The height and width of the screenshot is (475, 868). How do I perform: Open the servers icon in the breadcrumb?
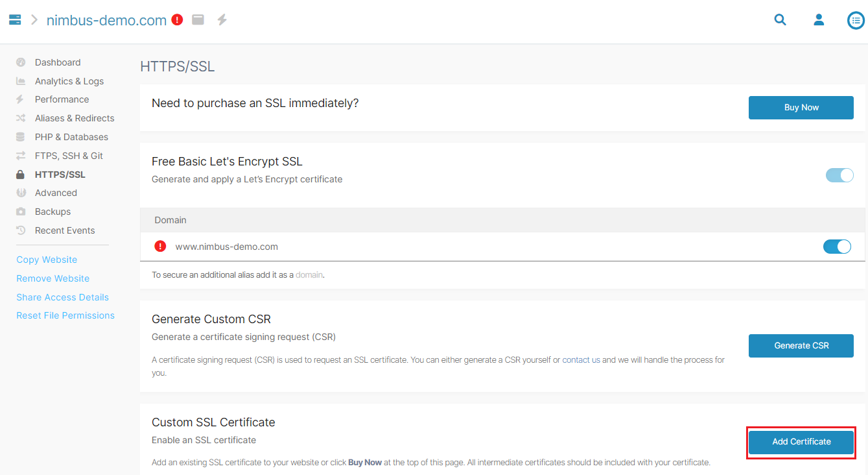(15, 20)
